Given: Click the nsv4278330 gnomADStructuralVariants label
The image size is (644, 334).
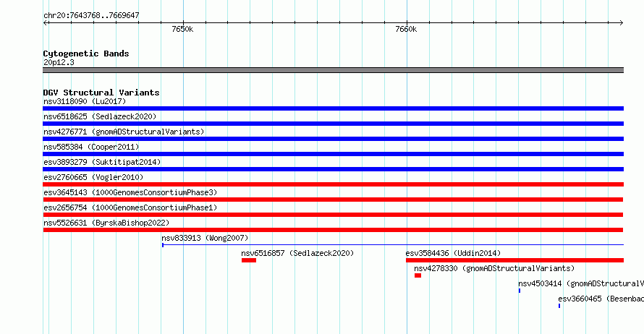Looking at the screenshot, I should (494, 268).
